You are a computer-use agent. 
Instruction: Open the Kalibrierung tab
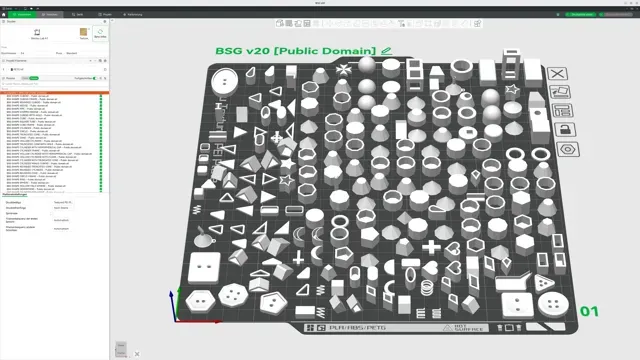[133, 14]
